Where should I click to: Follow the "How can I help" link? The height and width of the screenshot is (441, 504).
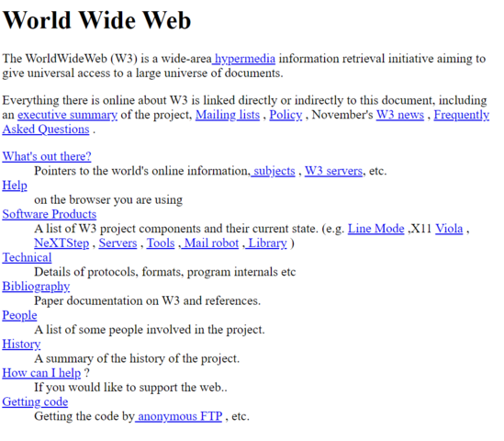[x=41, y=374]
